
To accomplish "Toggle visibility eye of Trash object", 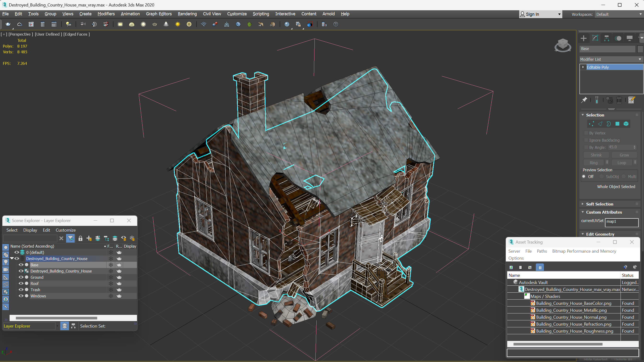I will (x=21, y=290).
